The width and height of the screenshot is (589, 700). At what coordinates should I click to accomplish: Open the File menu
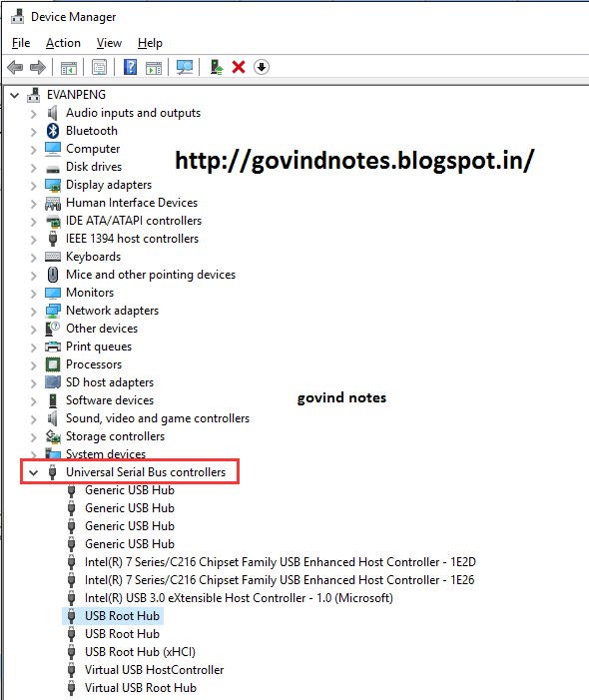(21, 43)
